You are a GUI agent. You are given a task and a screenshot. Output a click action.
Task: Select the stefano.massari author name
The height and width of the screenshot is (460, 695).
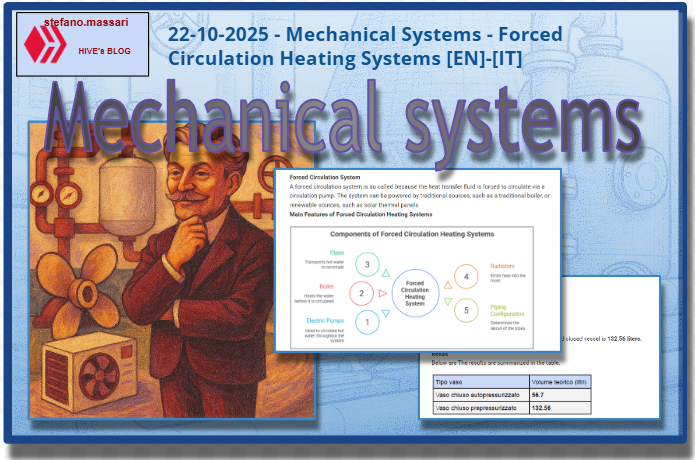click(86, 22)
